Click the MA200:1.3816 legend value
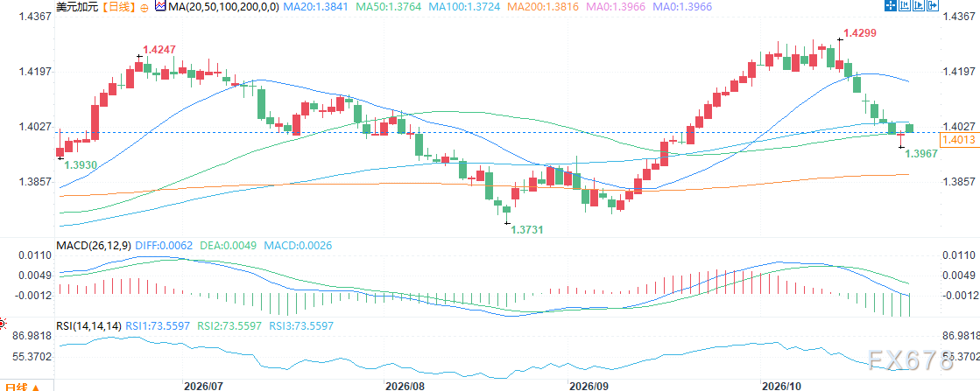This screenshot has height=391, width=980. (x=541, y=7)
